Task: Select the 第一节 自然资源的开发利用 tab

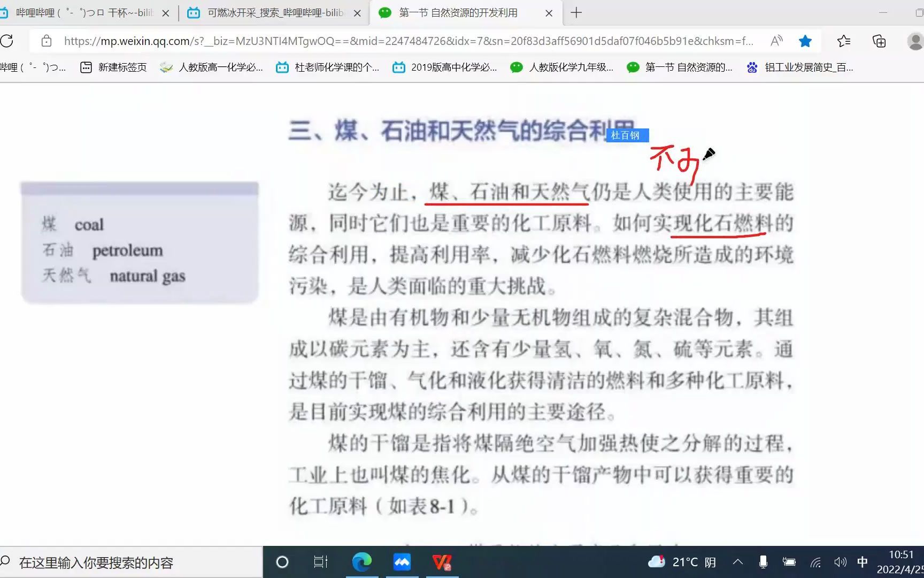Action: pyautogui.click(x=458, y=13)
